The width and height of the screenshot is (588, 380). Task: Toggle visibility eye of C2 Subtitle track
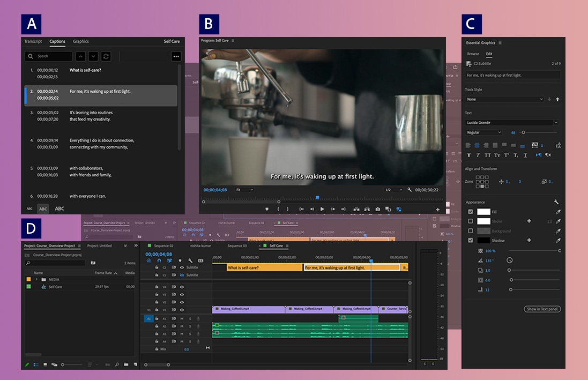(x=182, y=267)
